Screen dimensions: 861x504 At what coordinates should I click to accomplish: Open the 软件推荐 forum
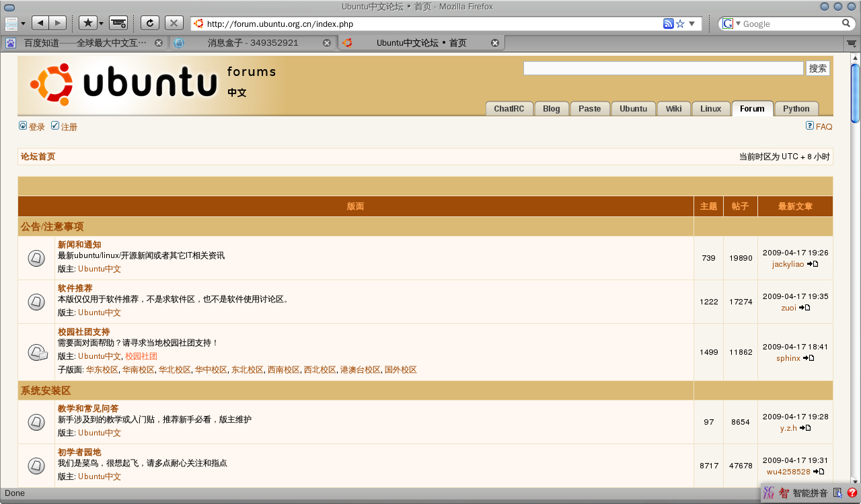[x=75, y=288]
